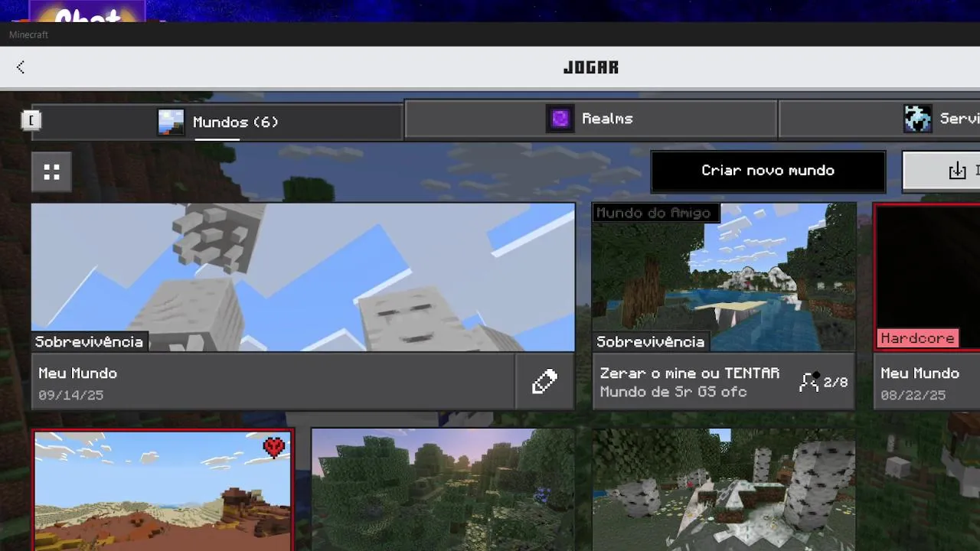Viewport: 980px width, 551px height.
Task: Select Meu Mundo 09/14/25 world entry
Action: pos(273,381)
